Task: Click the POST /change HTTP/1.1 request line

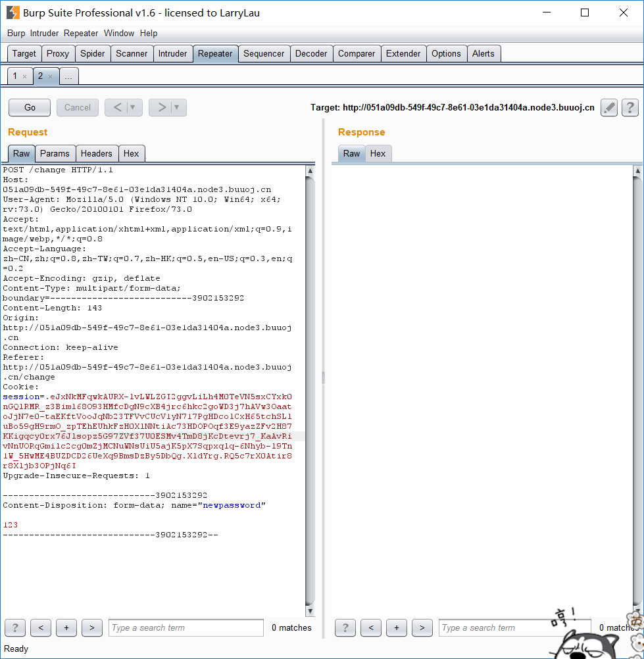Action: 58,170
